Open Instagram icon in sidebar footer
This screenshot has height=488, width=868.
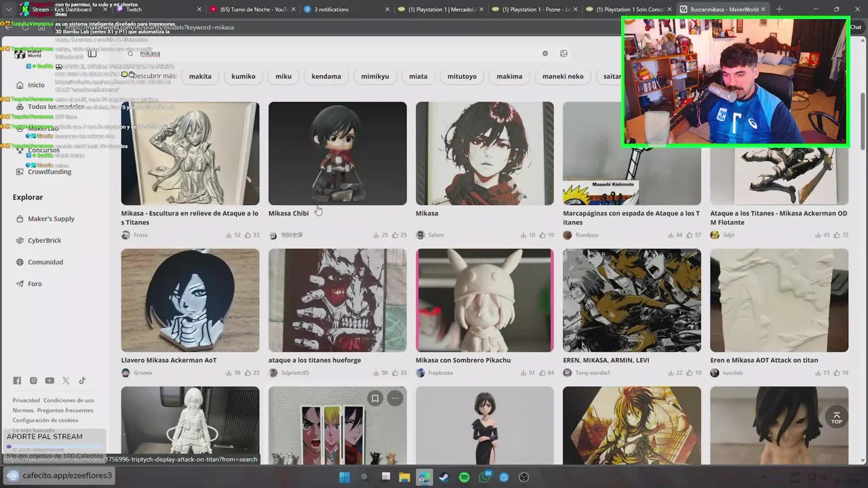tap(33, 381)
